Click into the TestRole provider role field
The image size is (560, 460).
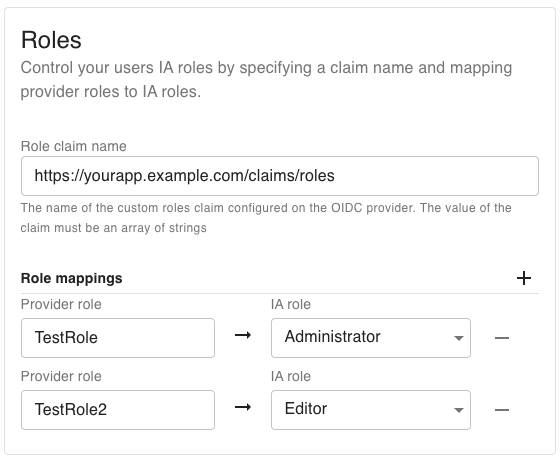point(118,338)
